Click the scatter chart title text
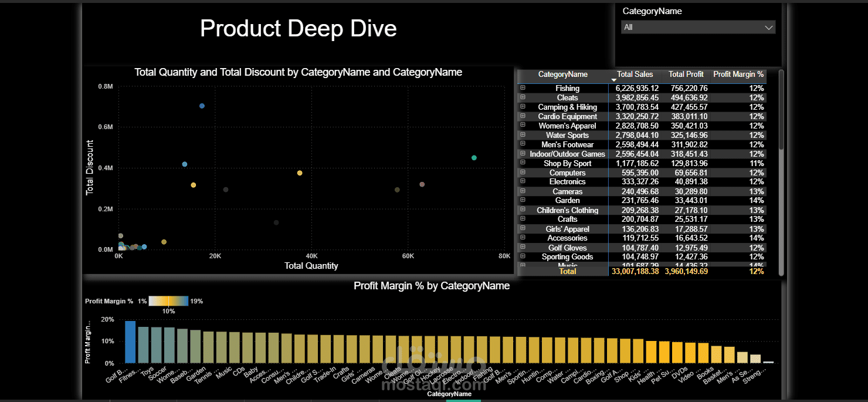The height and width of the screenshot is (402, 868). pyautogui.click(x=299, y=72)
